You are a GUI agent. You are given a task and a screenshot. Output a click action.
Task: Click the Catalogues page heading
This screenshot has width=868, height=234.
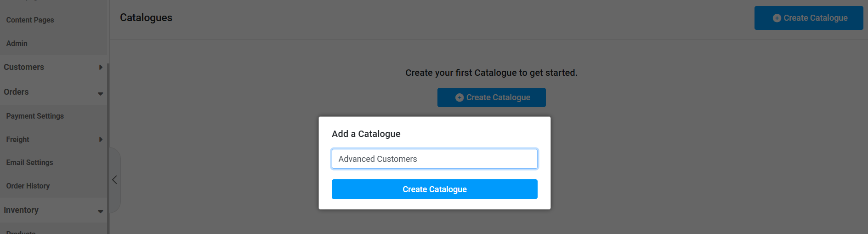pos(146,17)
